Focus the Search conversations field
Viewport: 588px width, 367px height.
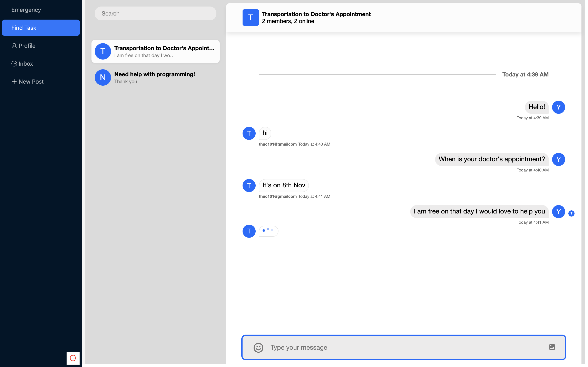(155, 14)
